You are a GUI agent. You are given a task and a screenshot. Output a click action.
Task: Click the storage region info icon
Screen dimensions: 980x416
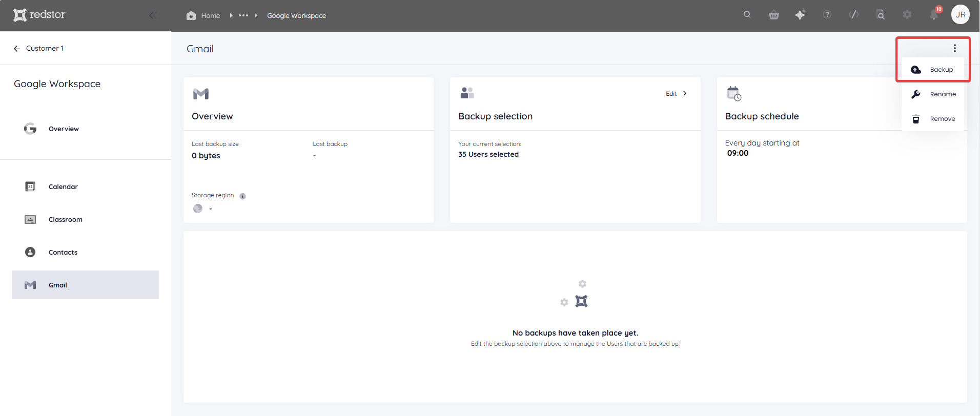[x=243, y=196]
